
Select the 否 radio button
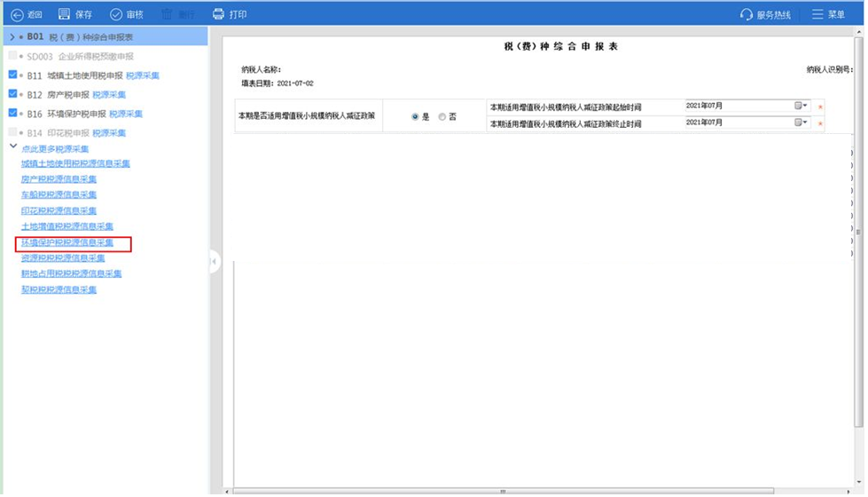coord(442,117)
